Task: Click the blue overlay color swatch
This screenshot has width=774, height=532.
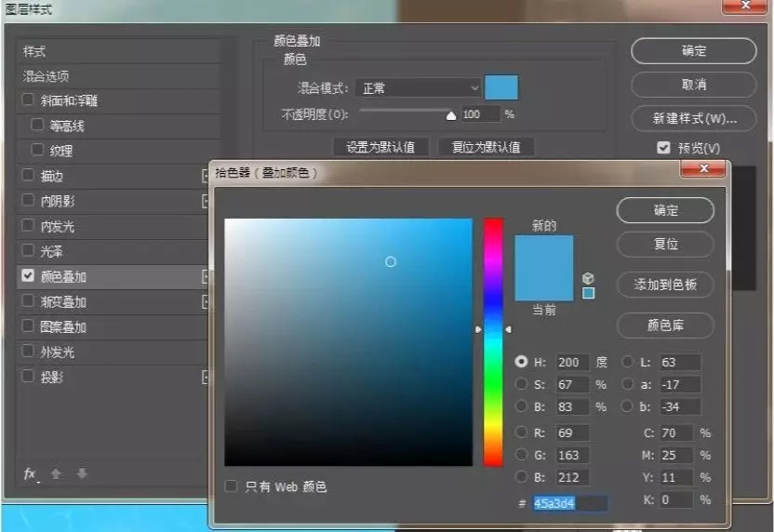Action: (x=501, y=88)
